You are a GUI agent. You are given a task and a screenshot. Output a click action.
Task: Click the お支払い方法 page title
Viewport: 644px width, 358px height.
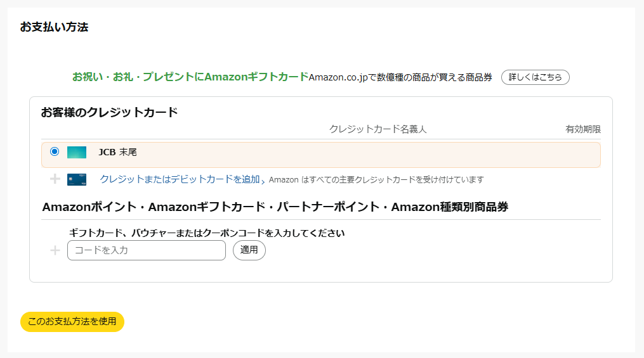tap(54, 27)
